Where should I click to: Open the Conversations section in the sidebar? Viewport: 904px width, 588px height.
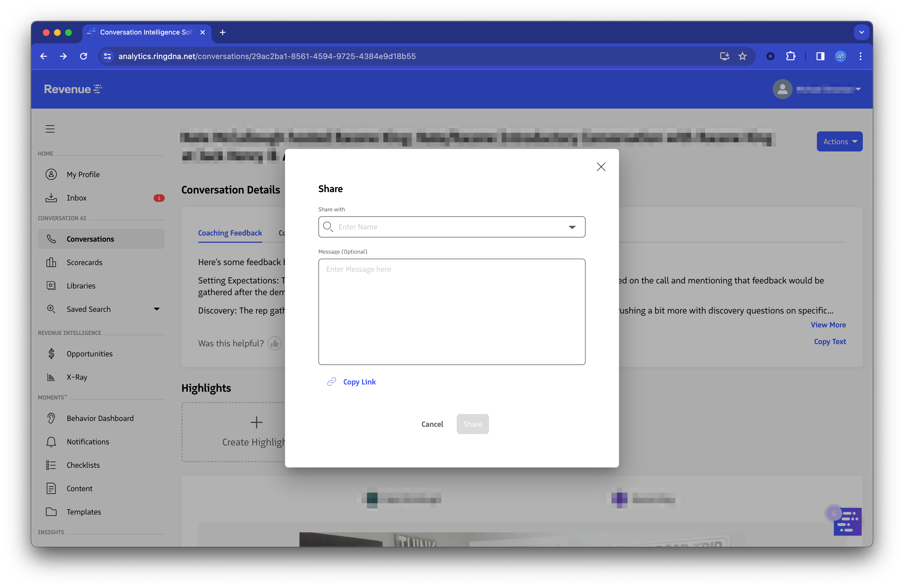pyautogui.click(x=90, y=239)
